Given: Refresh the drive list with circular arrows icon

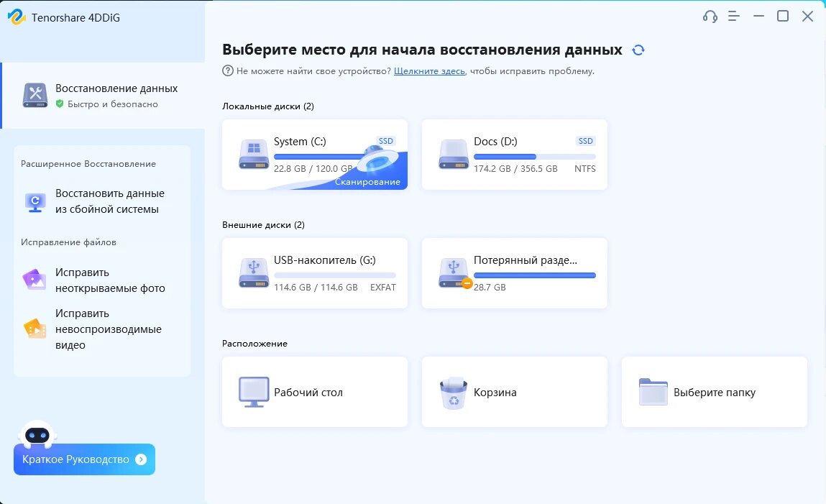Looking at the screenshot, I should [638, 50].
